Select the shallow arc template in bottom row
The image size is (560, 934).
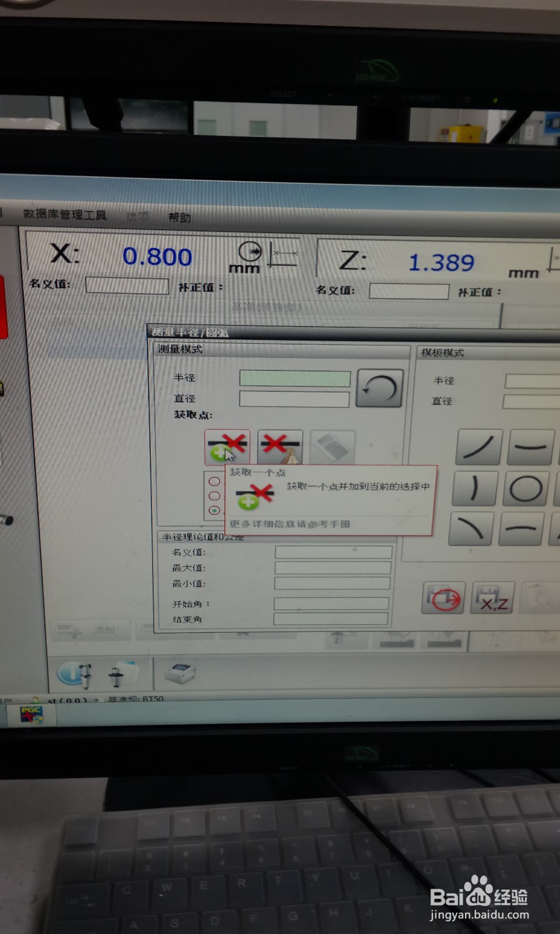point(521,528)
